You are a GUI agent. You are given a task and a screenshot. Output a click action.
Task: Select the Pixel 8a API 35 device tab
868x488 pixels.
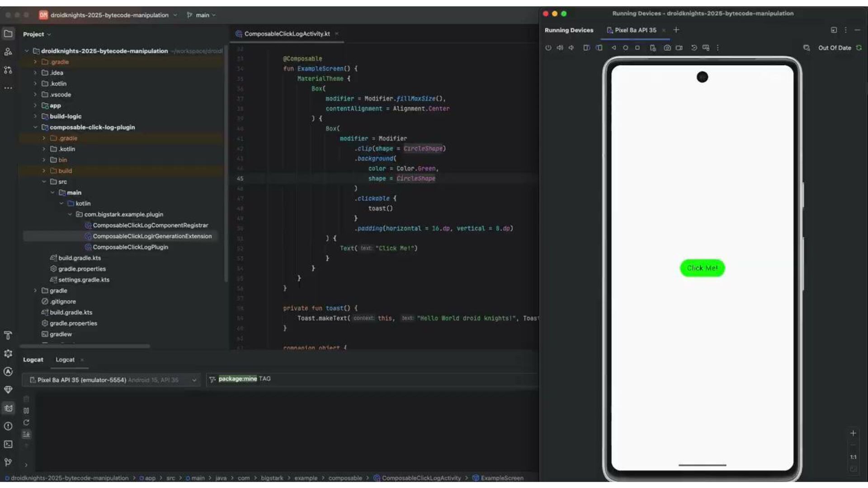tap(635, 30)
